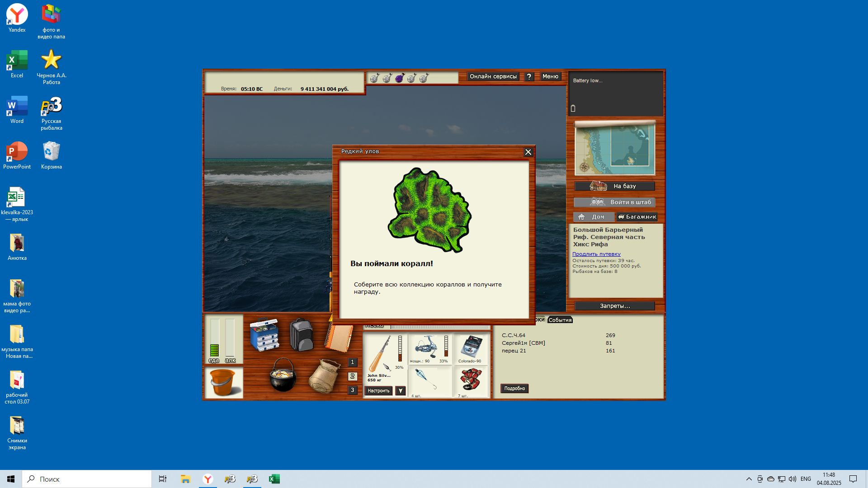This screenshot has height=488, width=868.
Task: Expand dropdown arrow next to Настроить
Action: (401, 391)
